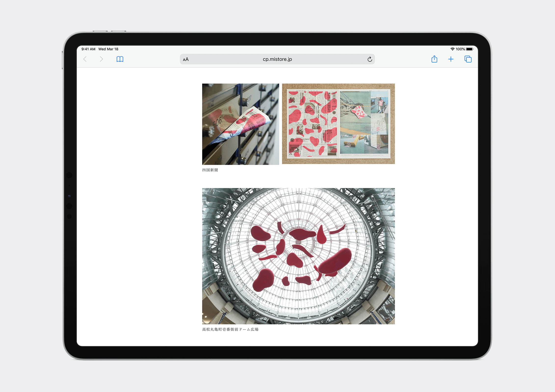Open the dome ceiling installation photo
555x392 pixels.
(x=298, y=256)
